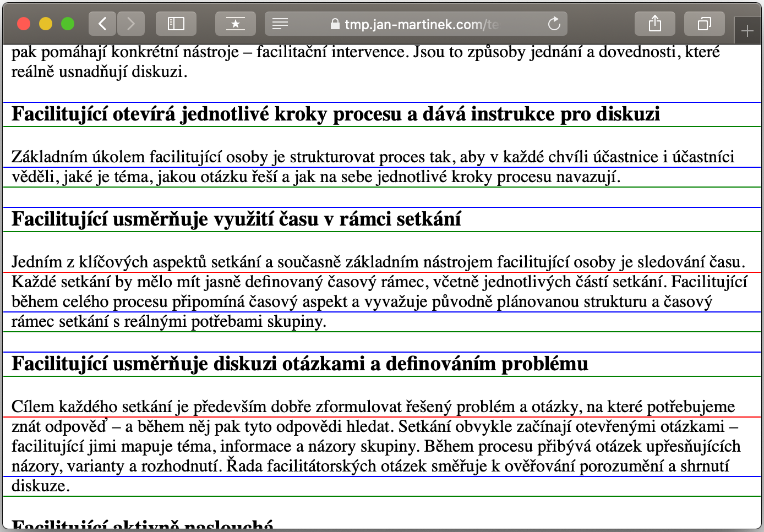Click heading 'Facilitující usměrňuje diskuzi otázkami'
Screen dimensions: 764x532
300,364
